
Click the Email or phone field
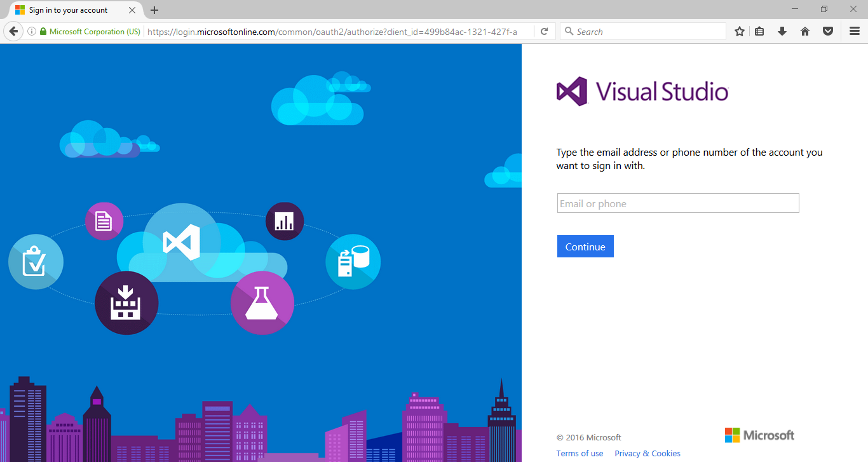pos(678,203)
